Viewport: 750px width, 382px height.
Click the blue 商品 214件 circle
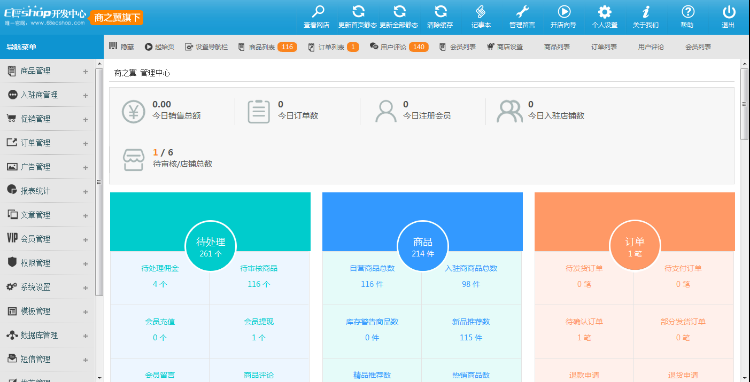pyautogui.click(x=423, y=246)
